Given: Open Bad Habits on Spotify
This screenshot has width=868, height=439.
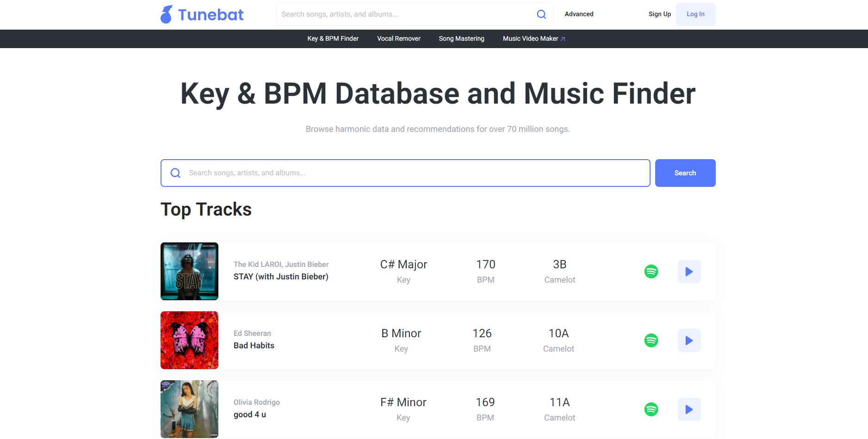Looking at the screenshot, I should point(651,340).
